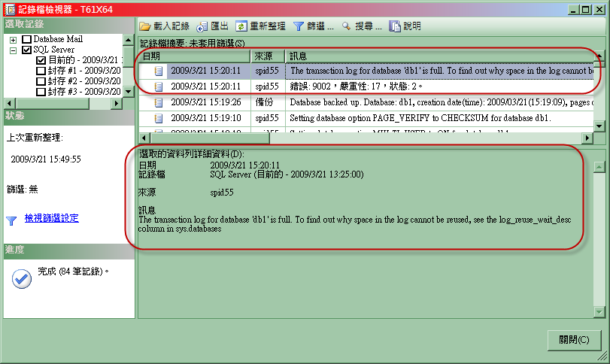This screenshot has height=364, width=610.
Task: Select 封存 #1 - 2009/3/20 tree entry
Action: click(x=84, y=71)
